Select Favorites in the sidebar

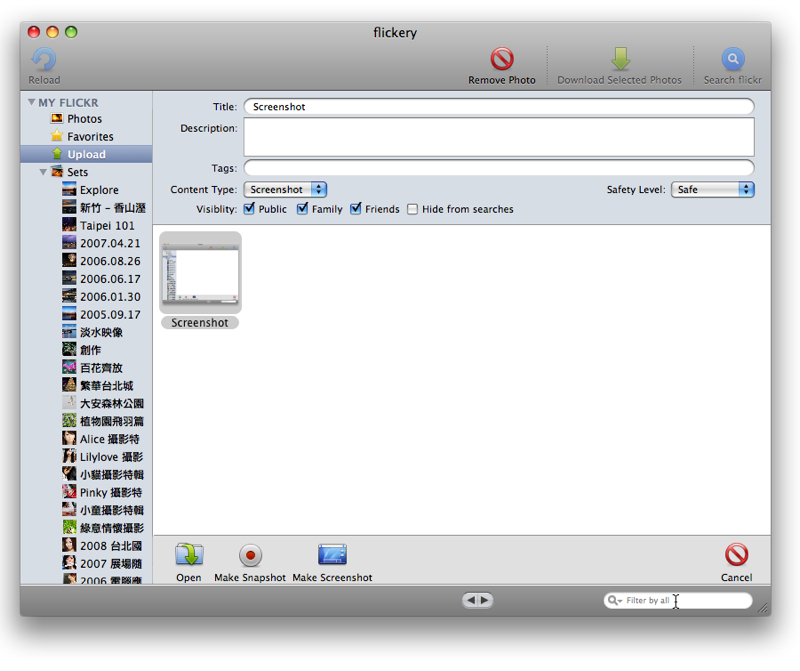click(x=86, y=137)
